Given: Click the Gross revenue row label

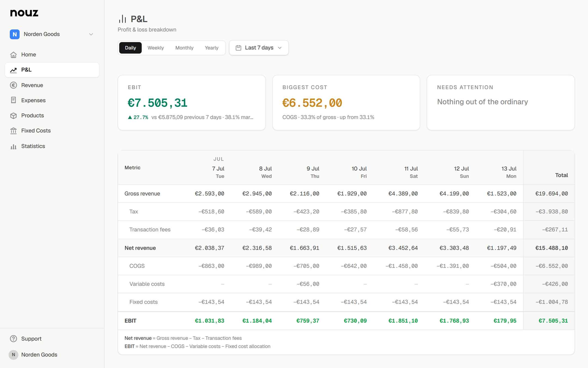Looking at the screenshot, I should [142, 194].
